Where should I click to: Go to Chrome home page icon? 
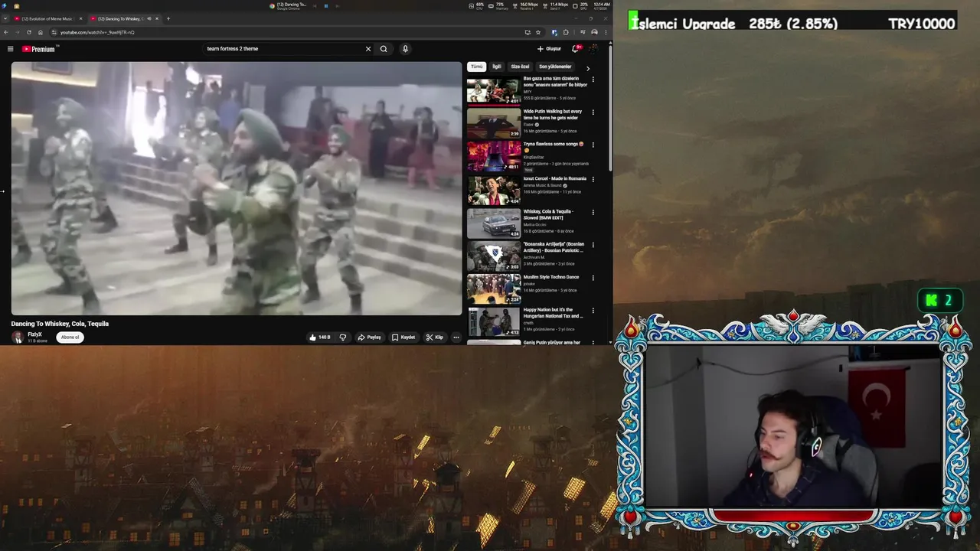coord(41,32)
